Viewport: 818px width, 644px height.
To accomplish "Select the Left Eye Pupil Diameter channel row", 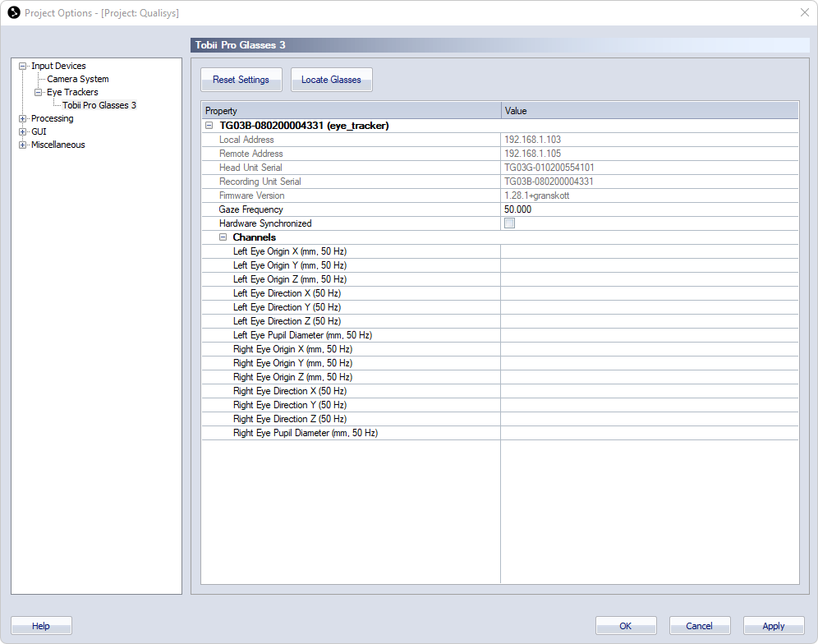I will click(x=302, y=335).
